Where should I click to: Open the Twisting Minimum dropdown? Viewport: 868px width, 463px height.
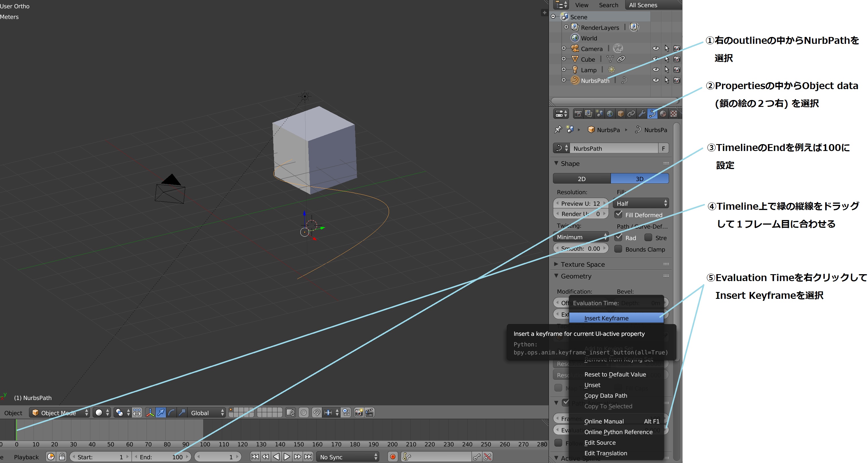pyautogui.click(x=581, y=237)
